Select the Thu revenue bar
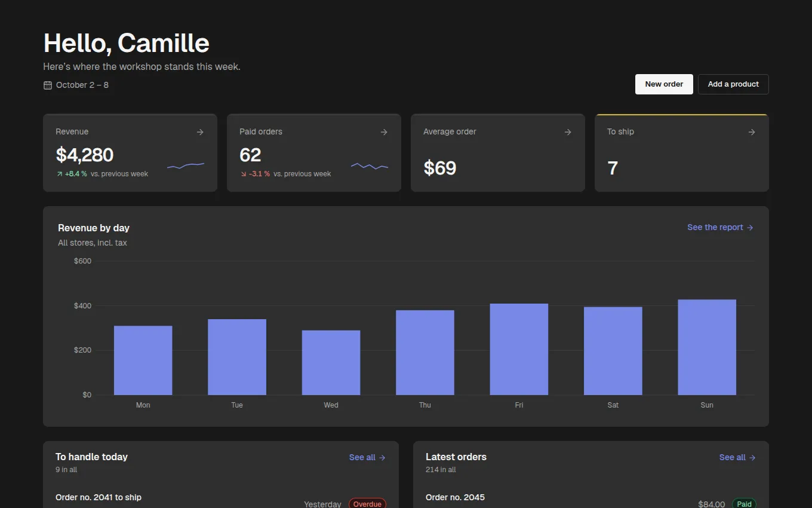Viewport: 812px width, 508px height. click(425, 353)
